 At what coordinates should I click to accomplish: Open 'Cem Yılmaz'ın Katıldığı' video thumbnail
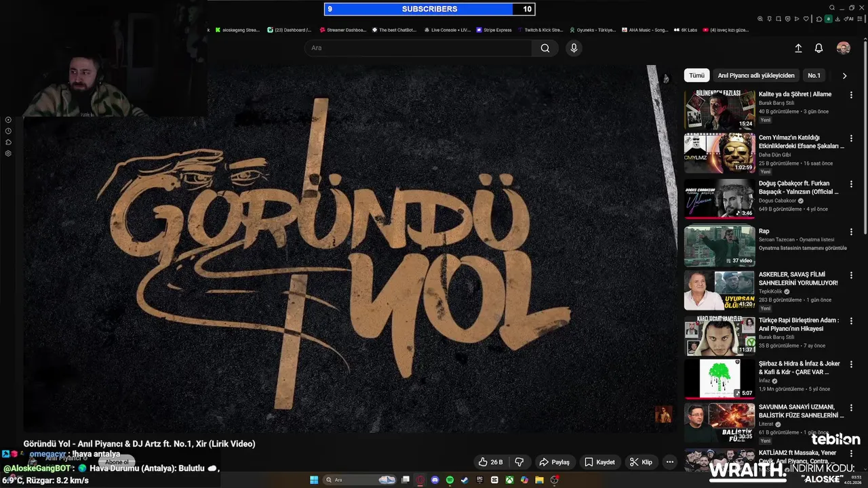(719, 153)
